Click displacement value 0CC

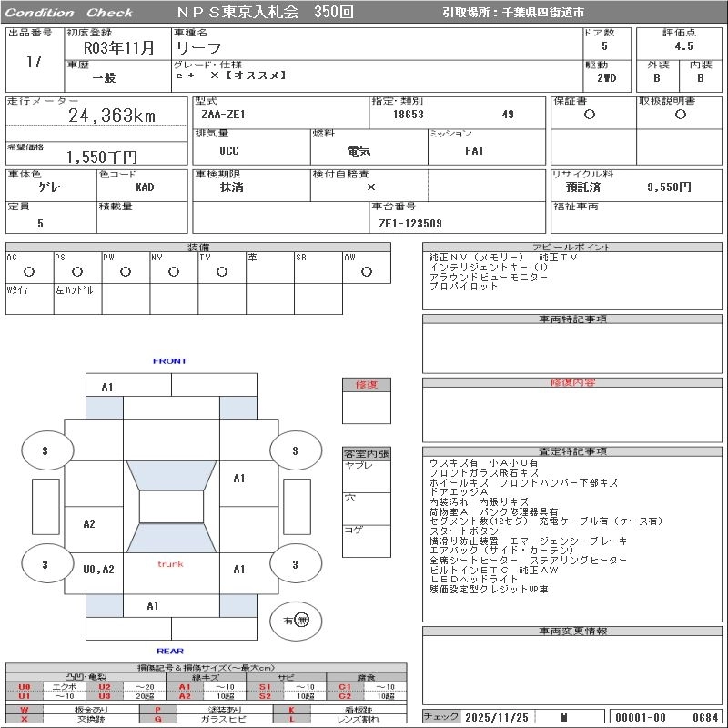coord(229,151)
